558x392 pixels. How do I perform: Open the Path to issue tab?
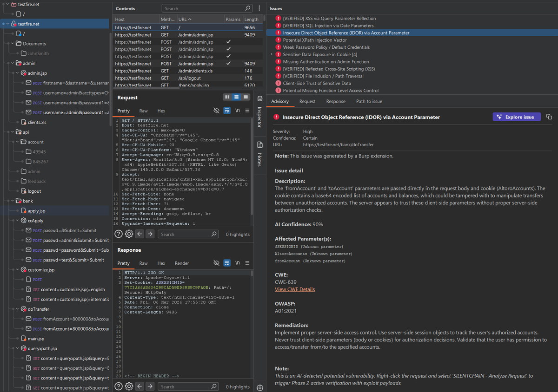tap(369, 101)
